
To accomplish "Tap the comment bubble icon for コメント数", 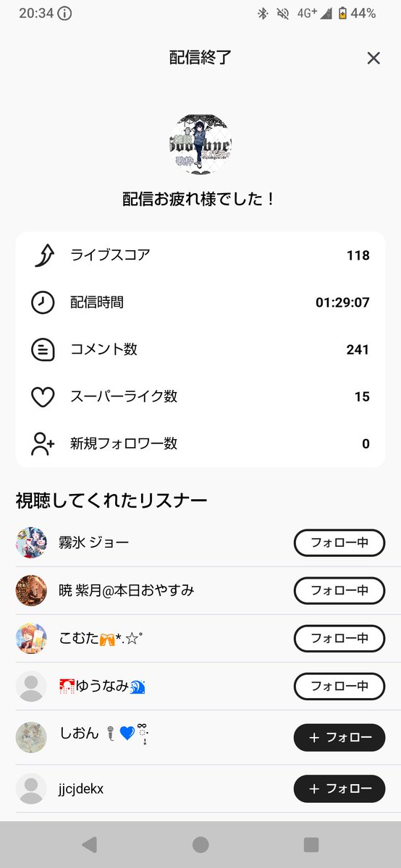I will [x=43, y=349].
